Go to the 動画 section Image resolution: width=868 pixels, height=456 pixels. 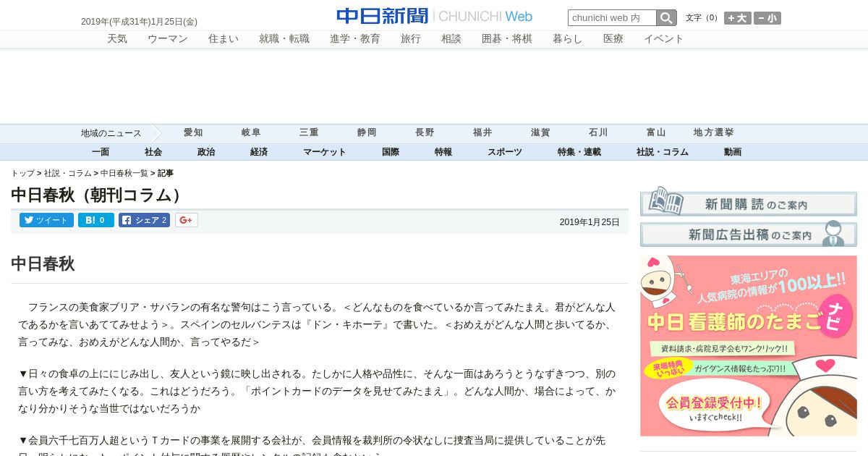click(733, 152)
